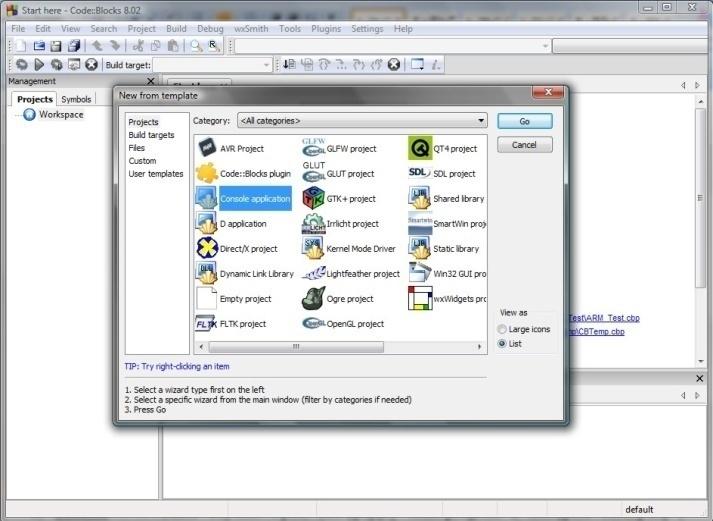This screenshot has width=713, height=521.
Task: Click the Run play toolbar icon
Action: coord(39,65)
